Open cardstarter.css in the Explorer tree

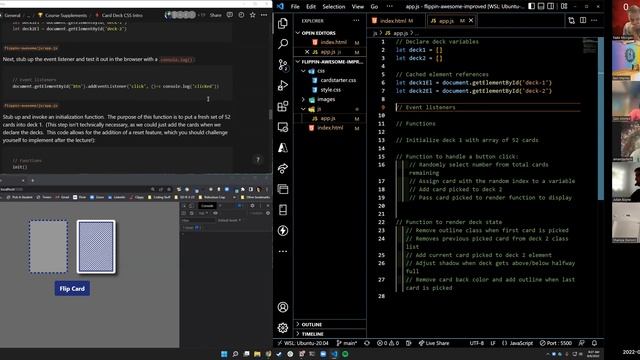(338, 80)
